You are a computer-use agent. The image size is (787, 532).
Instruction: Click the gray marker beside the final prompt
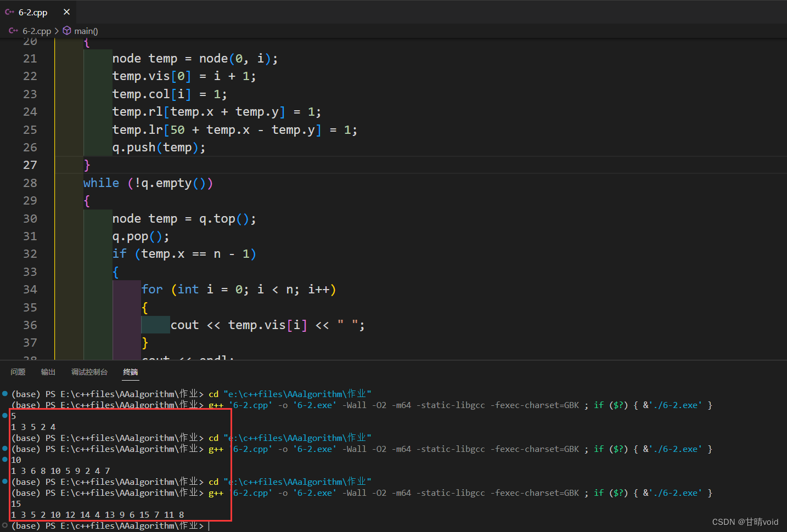coord(5,525)
